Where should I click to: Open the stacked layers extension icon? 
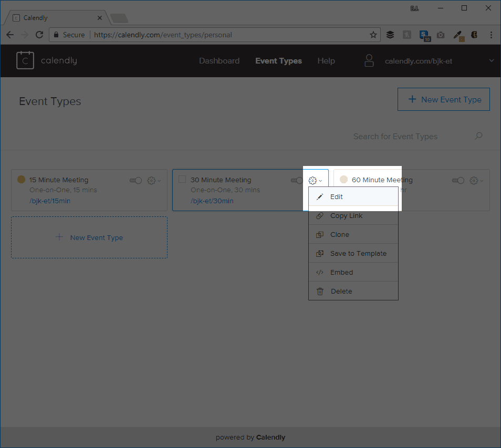[x=390, y=35]
